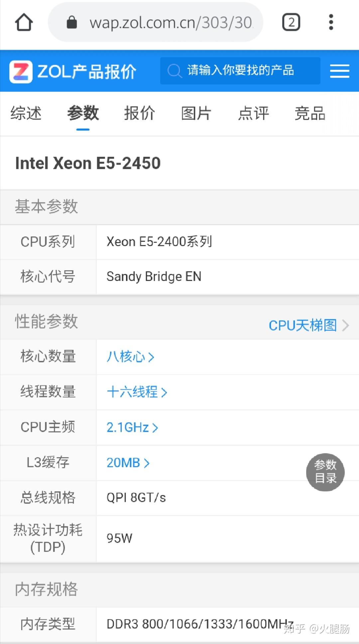Open the floating 参数目录 button
359x644 pixels.
click(325, 472)
